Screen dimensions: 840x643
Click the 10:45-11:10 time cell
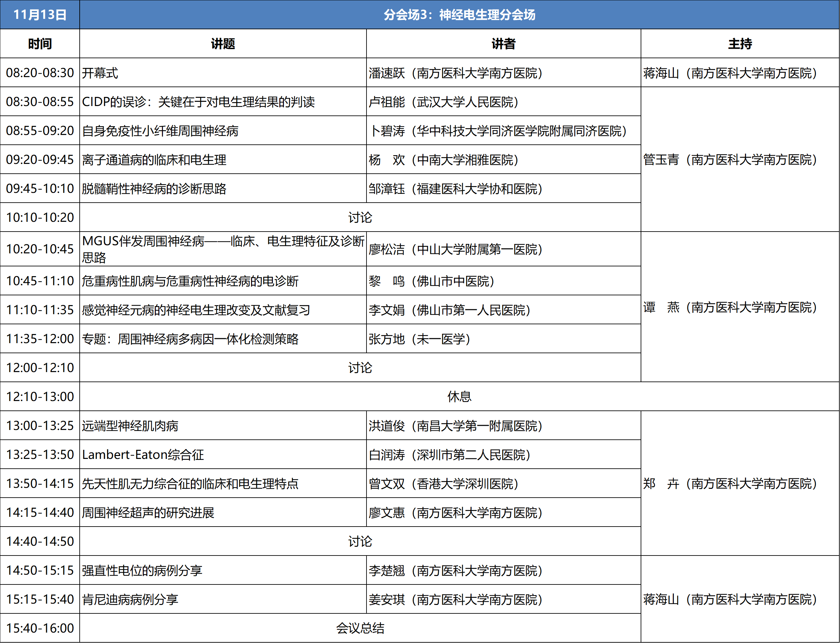(x=40, y=281)
